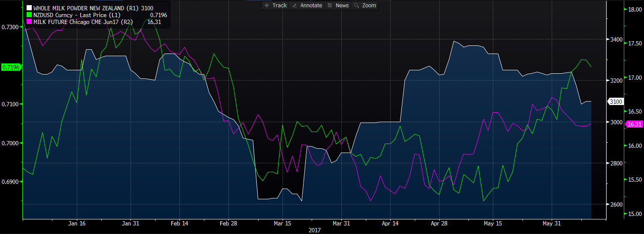
Task: Select the NZDUSD Curncy Last Price legend label
Action: click(x=77, y=15)
